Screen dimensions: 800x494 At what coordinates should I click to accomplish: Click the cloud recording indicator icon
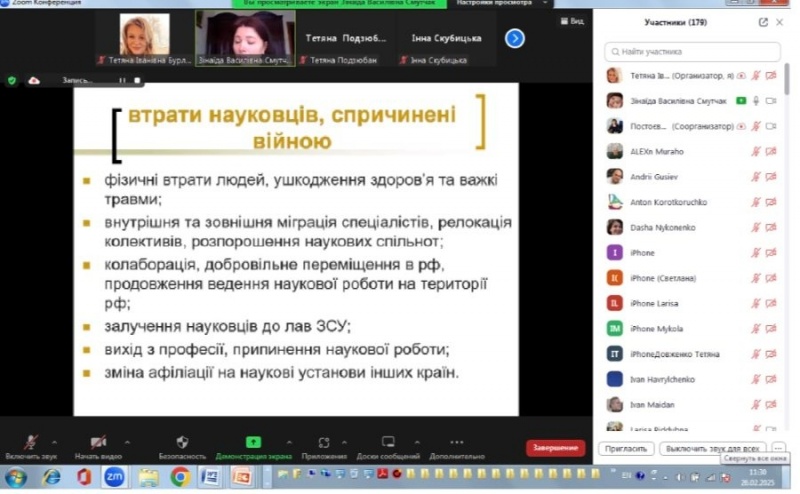[x=34, y=81]
